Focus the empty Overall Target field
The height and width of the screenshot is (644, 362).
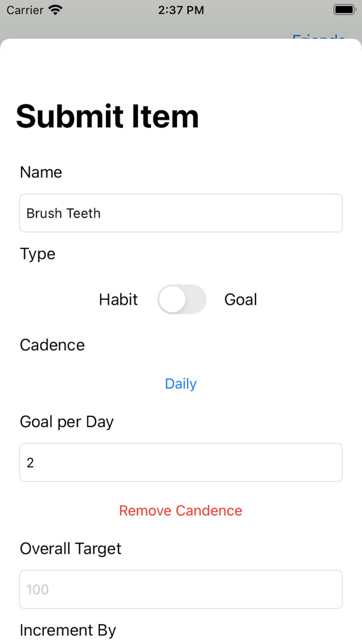tap(181, 589)
